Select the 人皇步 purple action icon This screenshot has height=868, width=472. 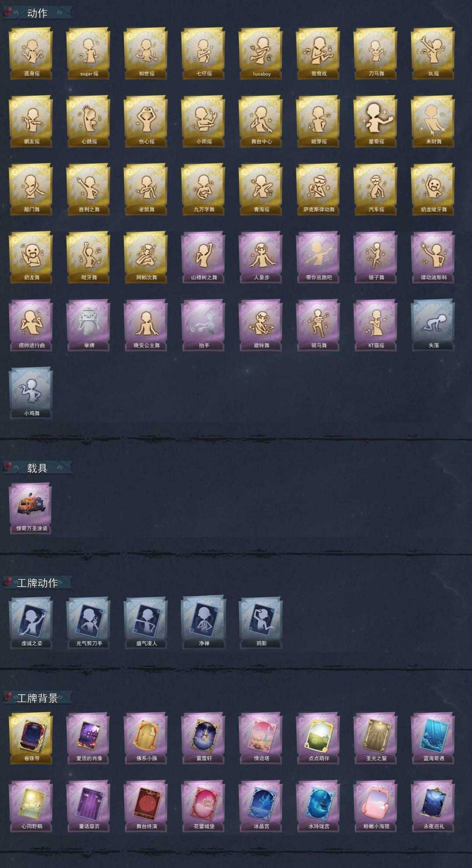(261, 257)
